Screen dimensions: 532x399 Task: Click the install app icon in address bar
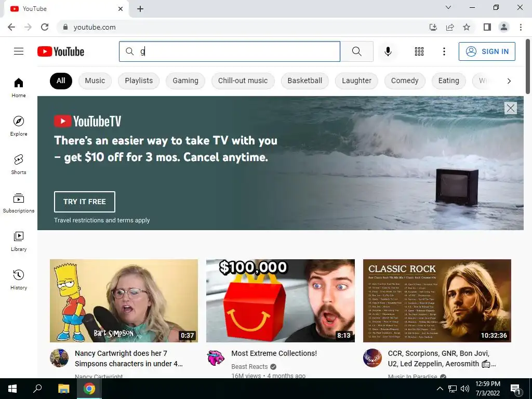433,27
